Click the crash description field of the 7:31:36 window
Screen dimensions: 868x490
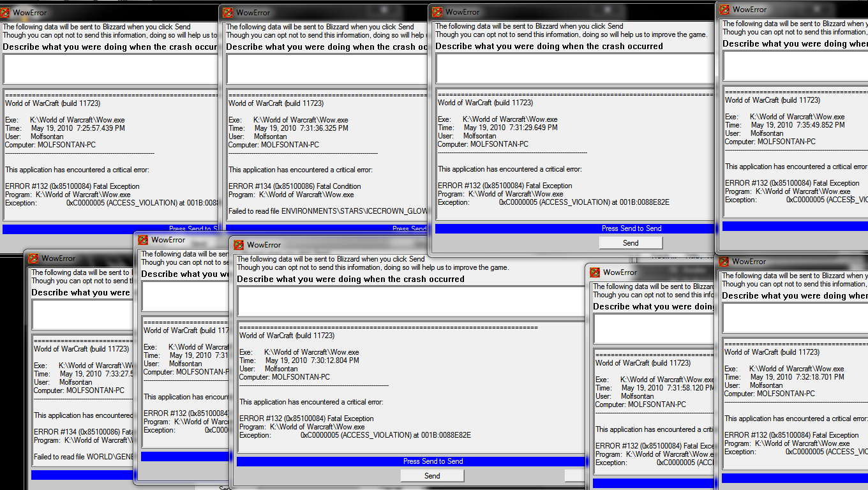pos(327,69)
